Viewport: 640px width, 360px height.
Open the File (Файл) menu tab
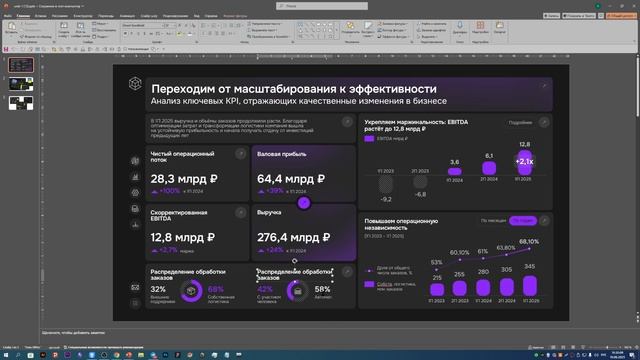point(8,16)
